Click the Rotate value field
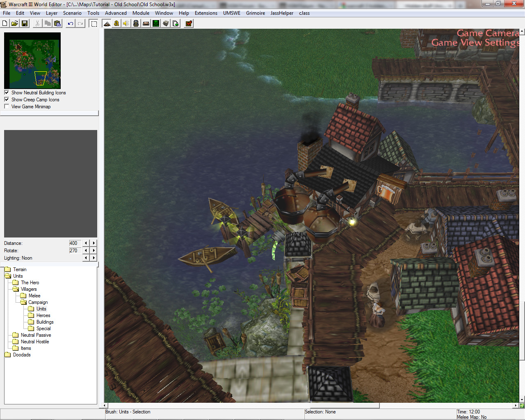The width and height of the screenshot is (525, 420). (75, 251)
